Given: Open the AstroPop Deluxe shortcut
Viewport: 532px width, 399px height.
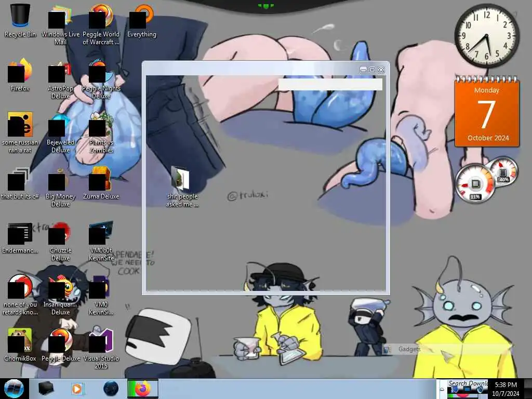Looking at the screenshot, I should pyautogui.click(x=60, y=79).
